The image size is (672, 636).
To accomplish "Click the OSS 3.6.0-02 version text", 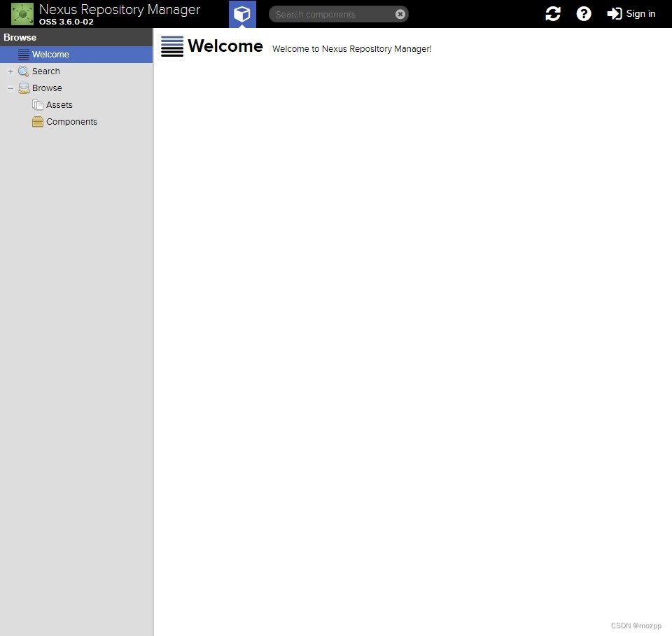I will point(66,22).
